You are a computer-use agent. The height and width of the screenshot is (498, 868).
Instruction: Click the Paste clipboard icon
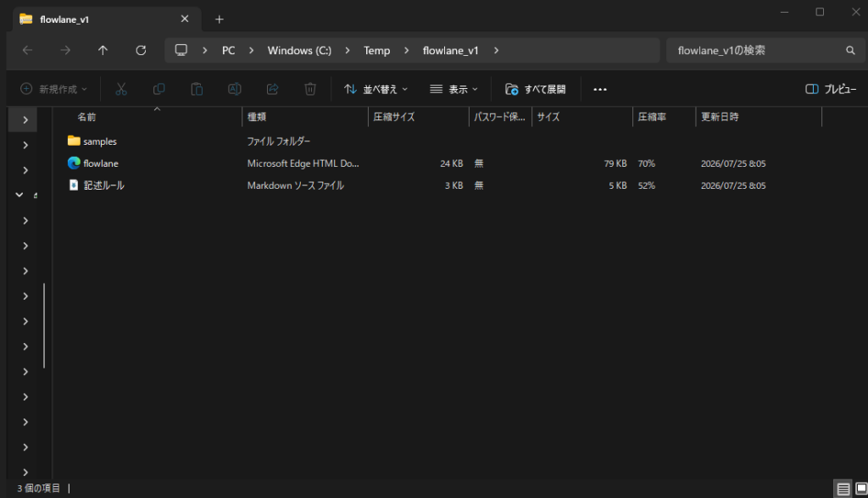(197, 89)
